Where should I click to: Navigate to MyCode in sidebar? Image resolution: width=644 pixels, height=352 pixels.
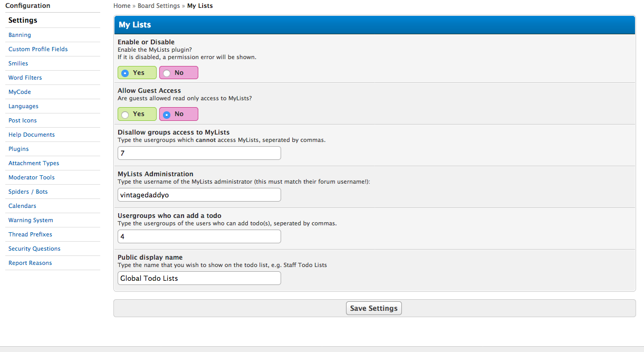coord(20,92)
